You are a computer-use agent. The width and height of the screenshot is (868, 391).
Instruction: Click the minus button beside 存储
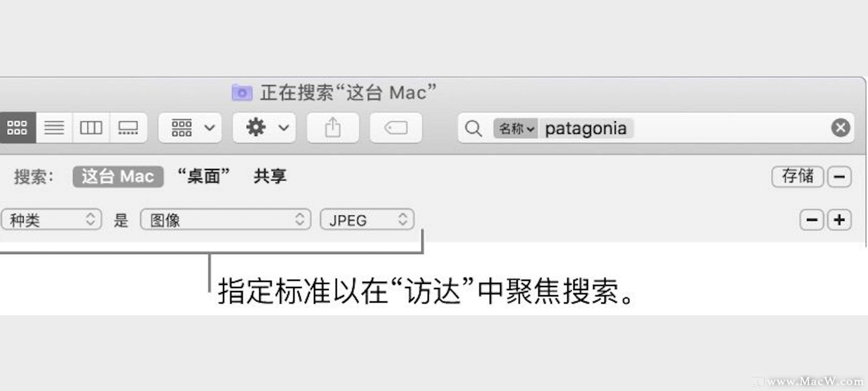coord(839,177)
